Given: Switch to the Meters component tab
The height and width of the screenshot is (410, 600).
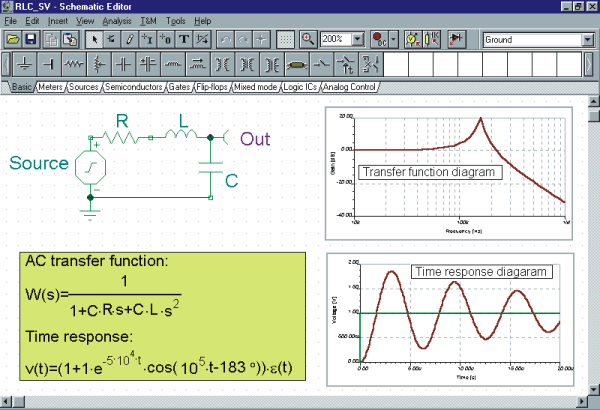Looking at the screenshot, I should point(50,88).
